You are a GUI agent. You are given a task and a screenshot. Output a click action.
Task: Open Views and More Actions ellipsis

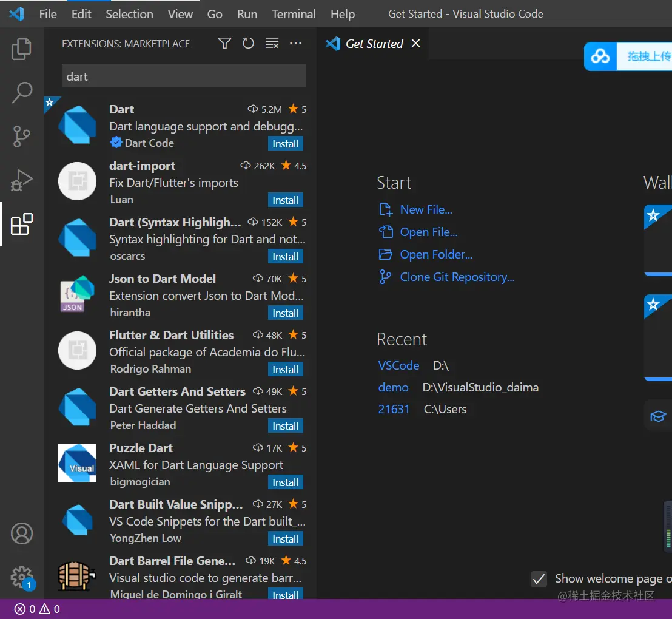click(296, 43)
